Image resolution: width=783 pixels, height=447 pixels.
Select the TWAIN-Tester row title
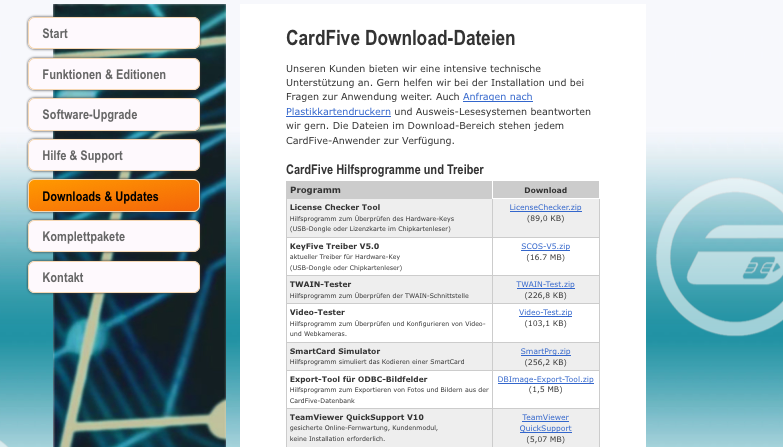[x=320, y=284]
